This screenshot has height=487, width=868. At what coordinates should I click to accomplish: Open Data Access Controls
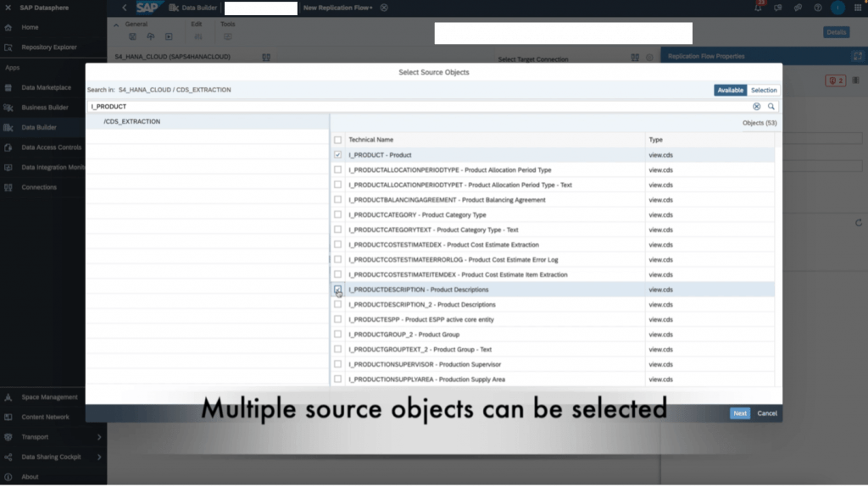pyautogui.click(x=51, y=147)
